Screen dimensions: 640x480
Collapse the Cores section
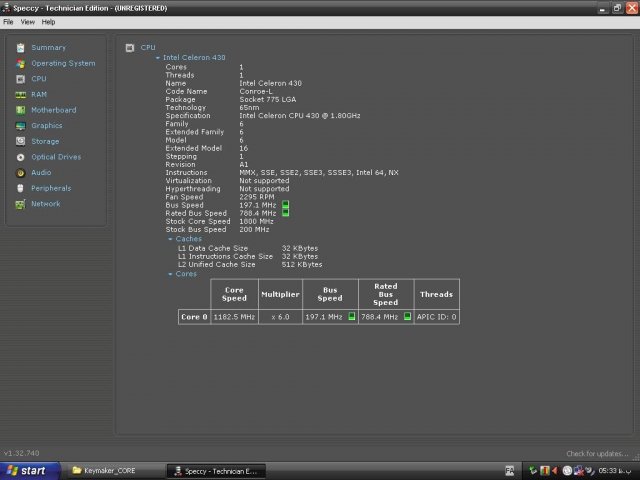tap(170, 274)
